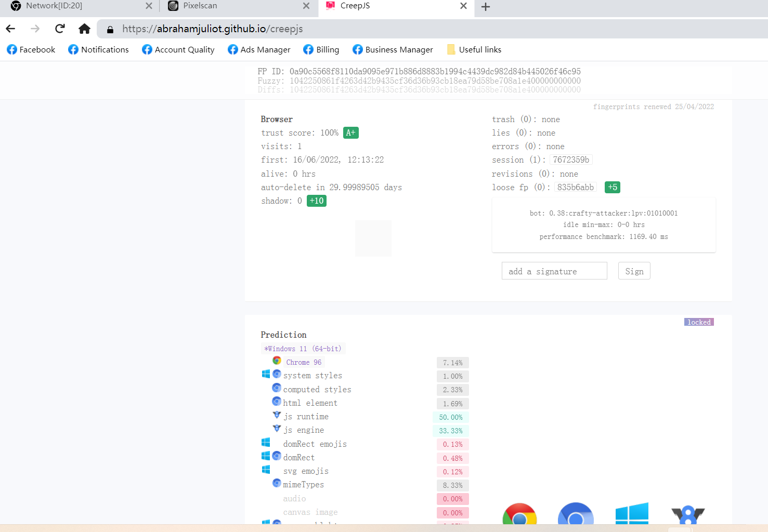The height and width of the screenshot is (532, 768).
Task: Click the Sign button
Action: pos(634,271)
